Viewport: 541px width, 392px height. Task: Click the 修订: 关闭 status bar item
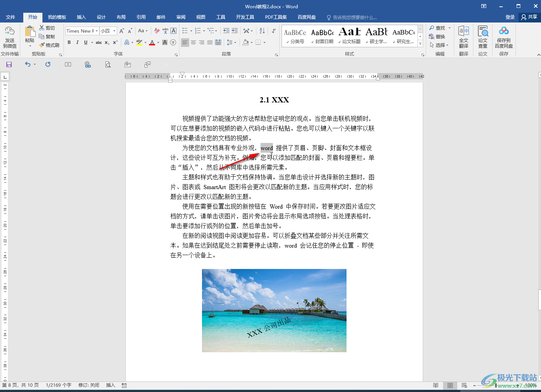[89, 385]
